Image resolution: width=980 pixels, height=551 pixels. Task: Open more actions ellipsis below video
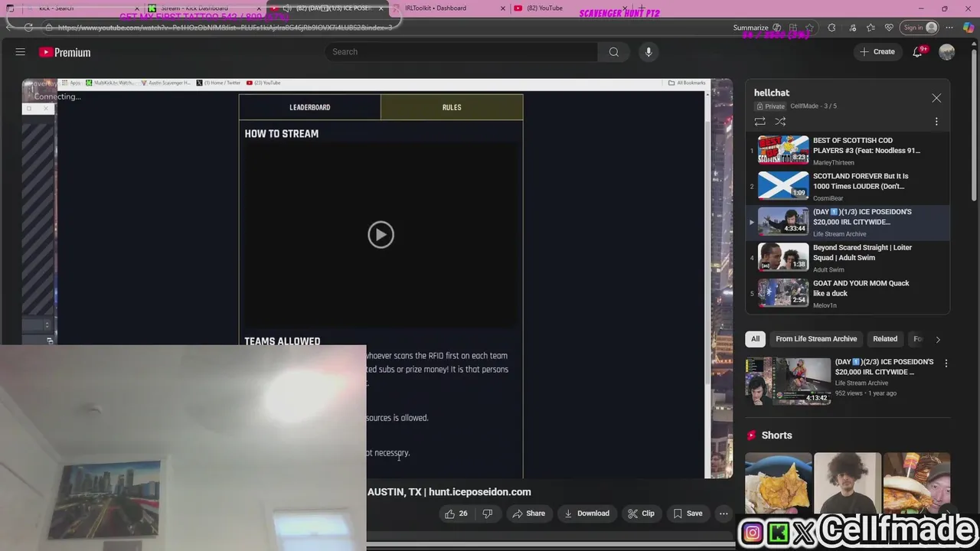pos(724,514)
